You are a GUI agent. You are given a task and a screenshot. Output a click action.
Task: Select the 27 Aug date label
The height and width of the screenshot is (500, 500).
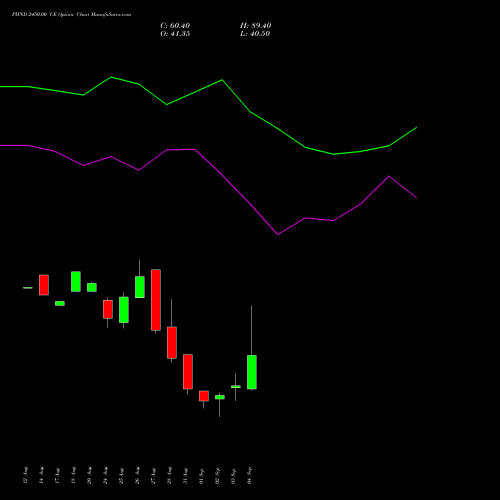(153, 475)
